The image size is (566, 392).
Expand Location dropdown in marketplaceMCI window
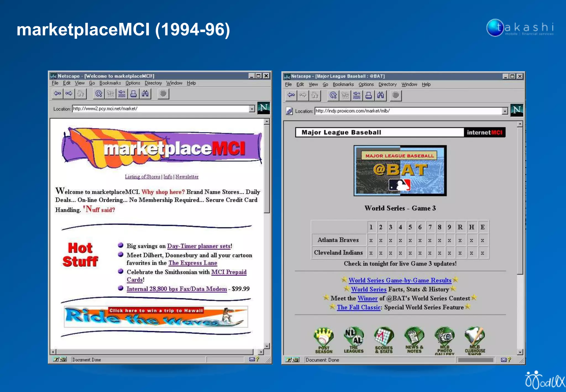[252, 109]
